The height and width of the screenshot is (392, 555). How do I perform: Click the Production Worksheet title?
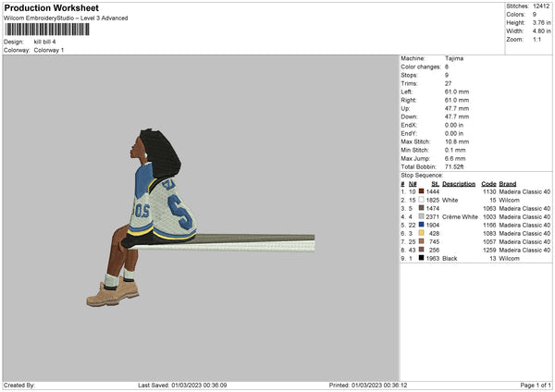[x=51, y=7]
